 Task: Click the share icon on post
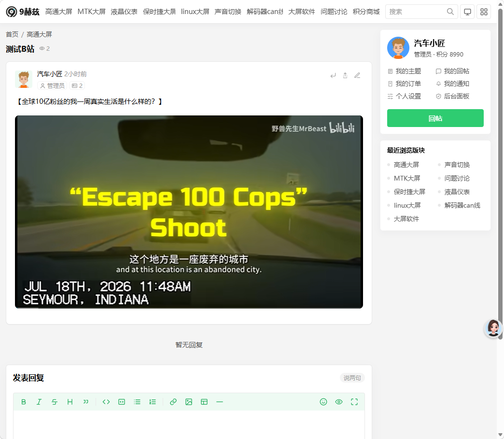pyautogui.click(x=345, y=75)
